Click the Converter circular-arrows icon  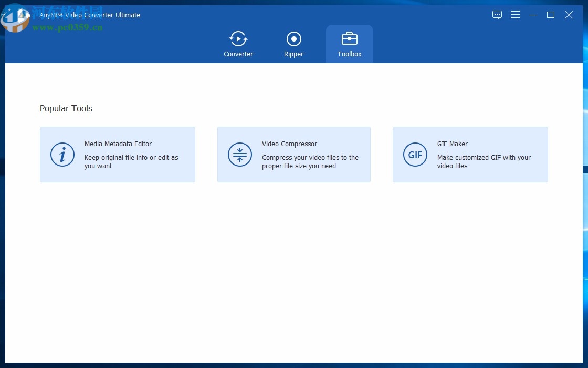tap(238, 38)
